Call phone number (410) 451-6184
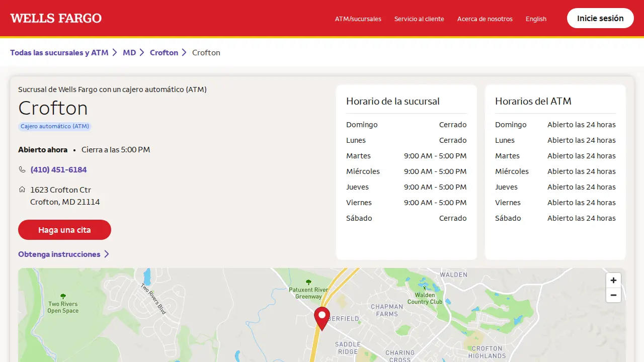This screenshot has height=362, width=644. (x=58, y=169)
